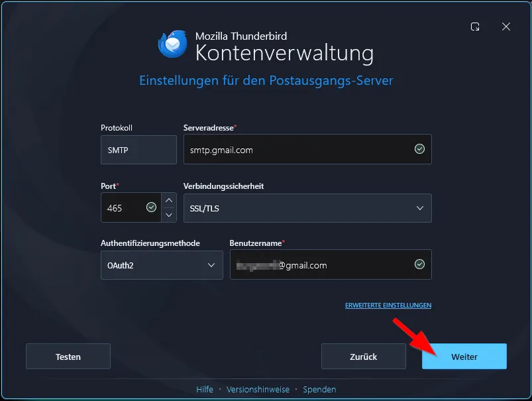Screen dimensions: 532x401
Task: Click the Testen button
Action: tap(68, 357)
